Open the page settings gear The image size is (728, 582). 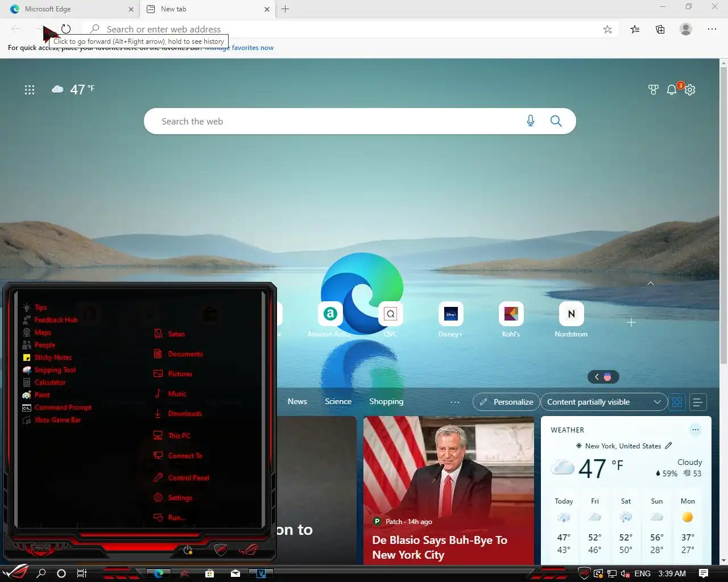coord(690,90)
